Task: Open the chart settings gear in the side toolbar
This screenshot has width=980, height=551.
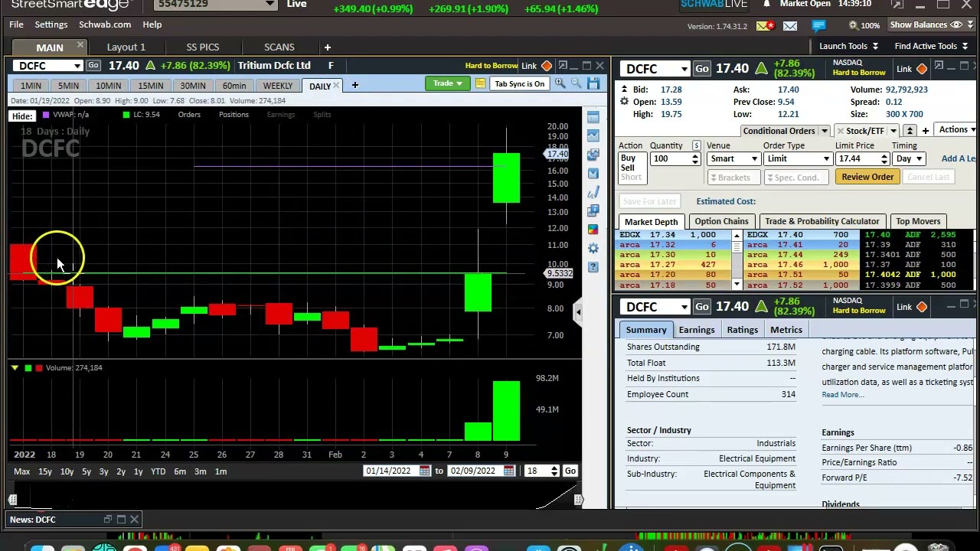Action: (593, 248)
